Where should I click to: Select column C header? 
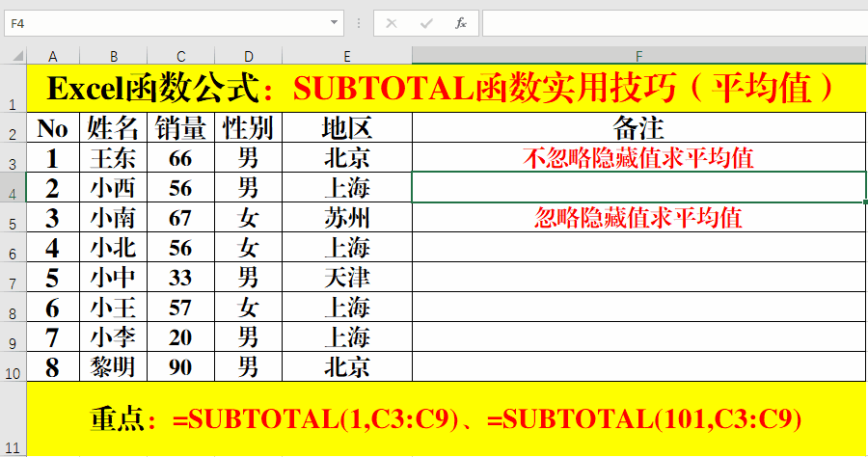181,56
